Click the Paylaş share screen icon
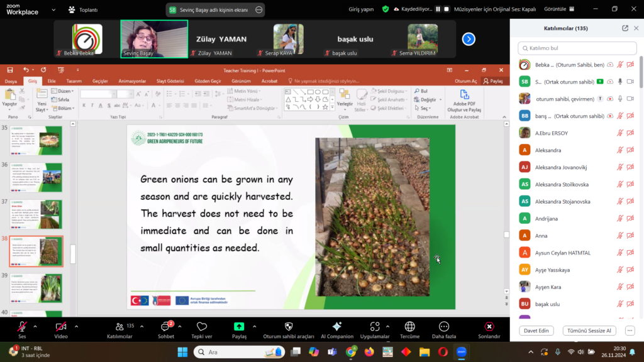Viewport: 644px width, 362px height. (239, 327)
